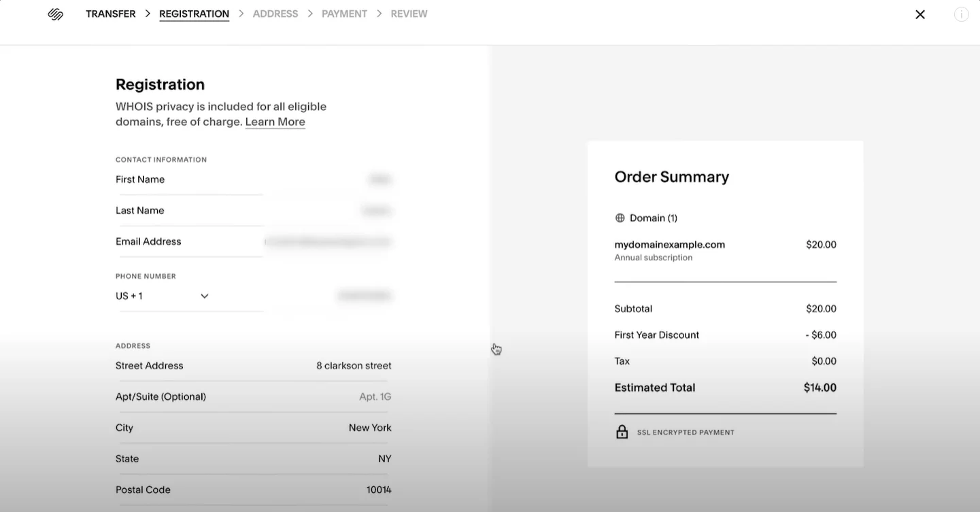Image resolution: width=980 pixels, height=512 pixels.
Task: Click the Squarespace logo icon
Action: pos(56,14)
